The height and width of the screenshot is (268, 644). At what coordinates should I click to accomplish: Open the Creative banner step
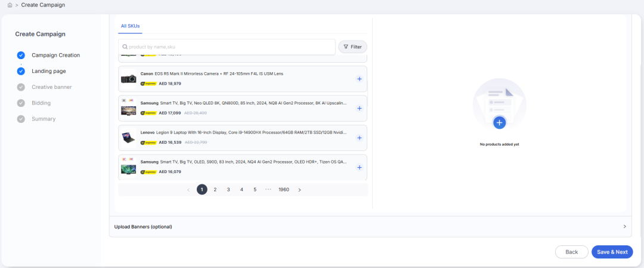[x=52, y=87]
